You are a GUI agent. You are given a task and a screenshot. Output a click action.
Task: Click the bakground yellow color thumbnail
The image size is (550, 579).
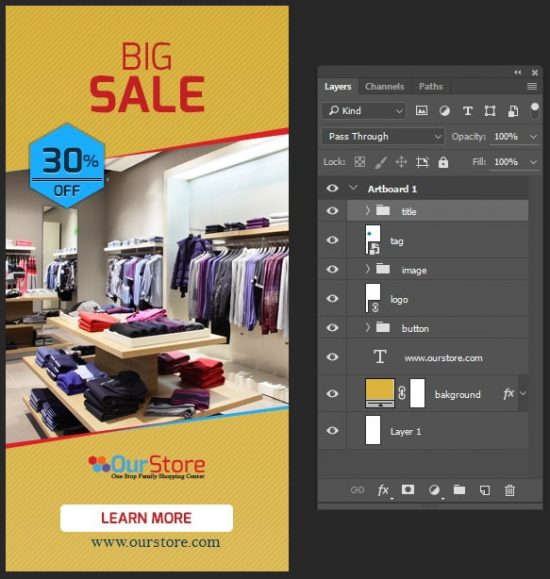(x=380, y=393)
